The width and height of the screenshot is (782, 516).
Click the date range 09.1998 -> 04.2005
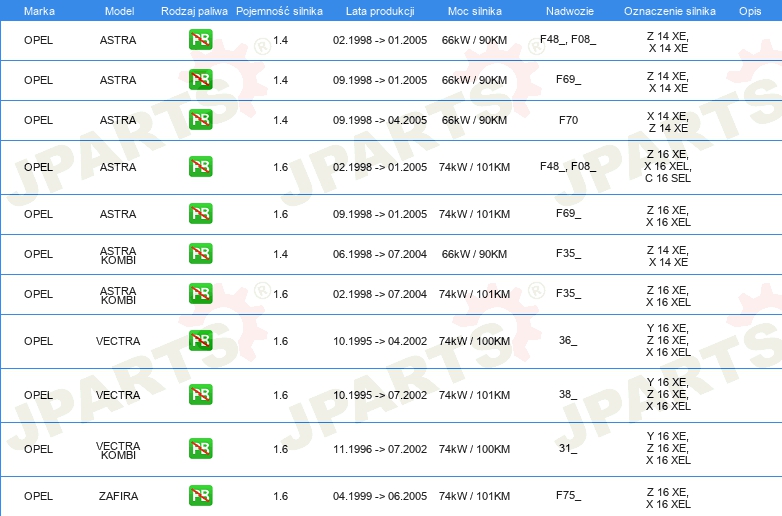pos(380,120)
